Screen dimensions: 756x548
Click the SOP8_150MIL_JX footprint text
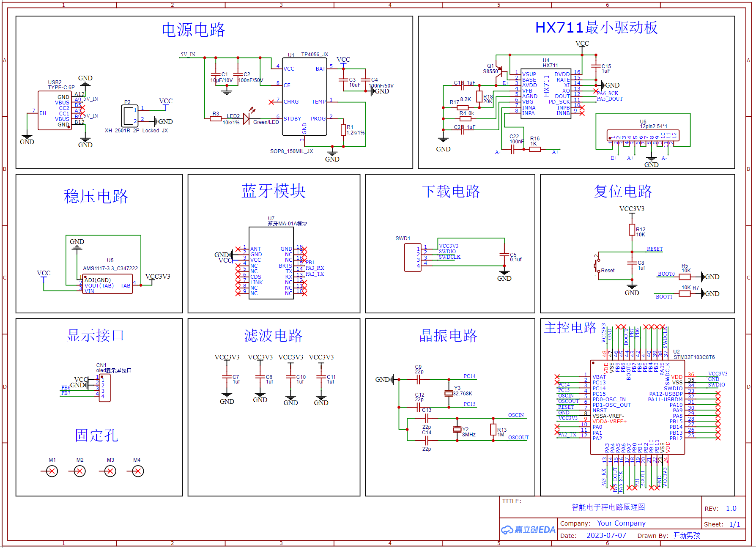pyautogui.click(x=291, y=151)
